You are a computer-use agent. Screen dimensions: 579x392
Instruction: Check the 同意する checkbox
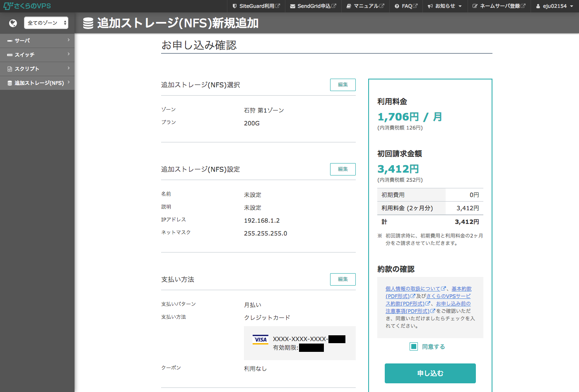(414, 347)
